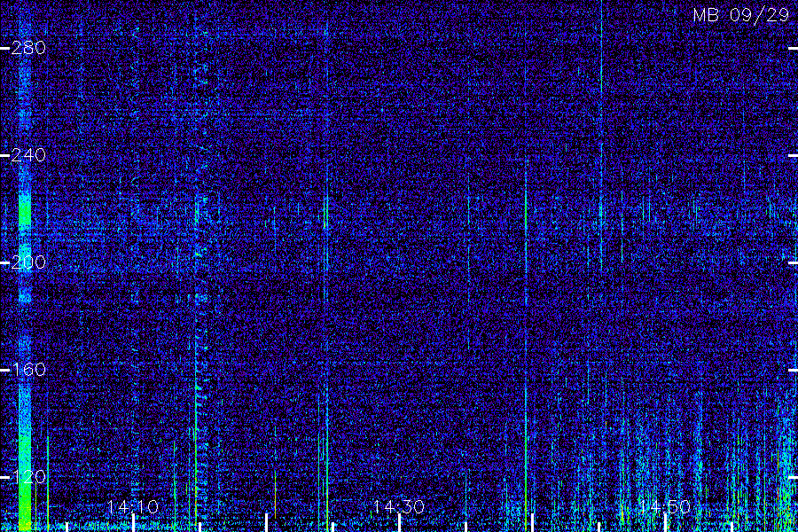Click the 14:30 time label
Viewport: 798px width, 532px height.
399,506
